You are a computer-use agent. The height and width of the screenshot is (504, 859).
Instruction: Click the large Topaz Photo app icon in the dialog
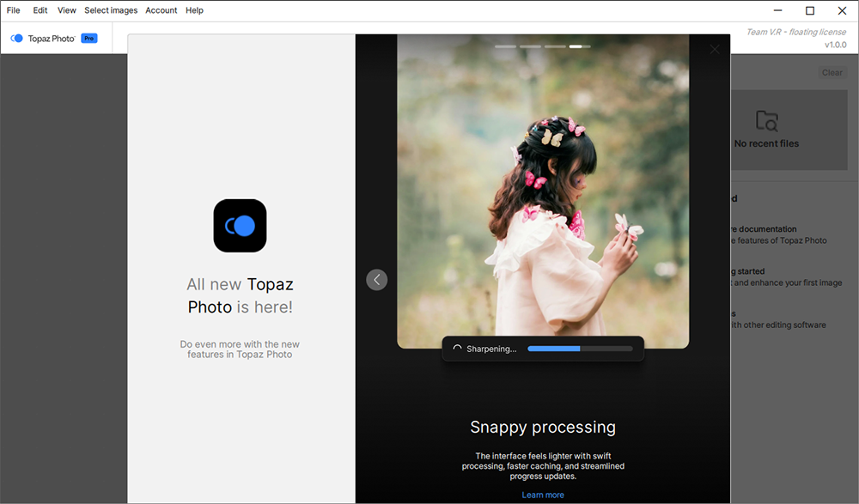pyautogui.click(x=240, y=225)
